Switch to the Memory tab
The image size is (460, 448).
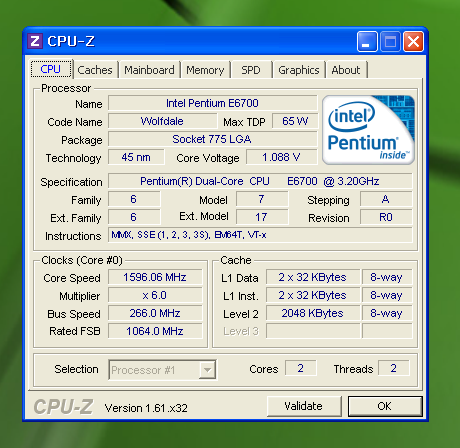coord(205,70)
